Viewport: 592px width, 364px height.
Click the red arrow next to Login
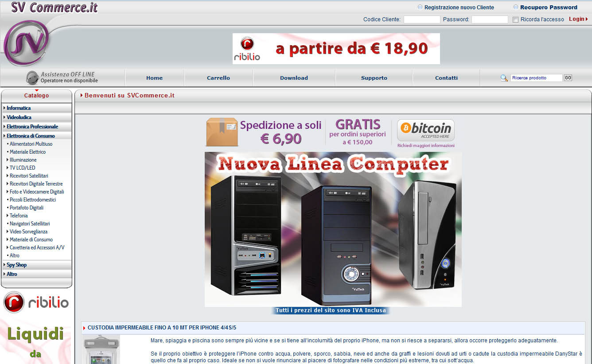click(587, 19)
